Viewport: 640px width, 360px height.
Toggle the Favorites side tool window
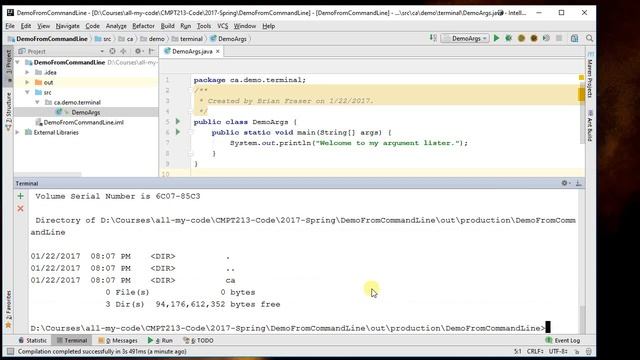pos(8,309)
